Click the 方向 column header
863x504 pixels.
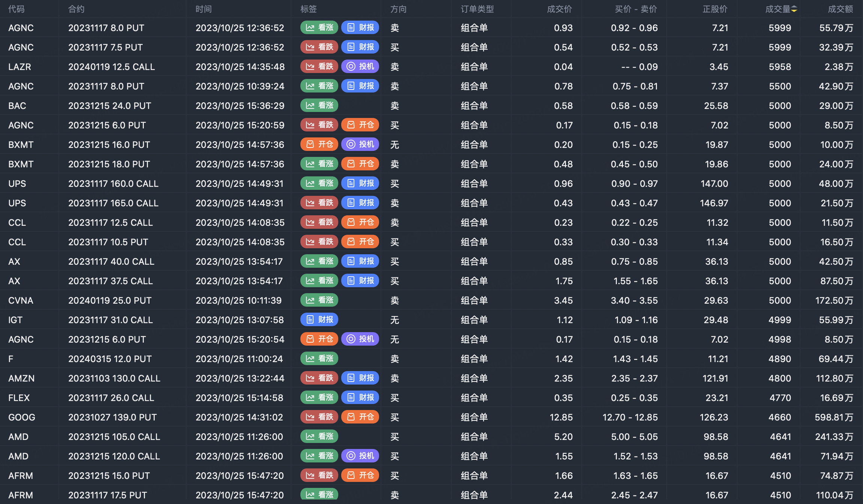(x=399, y=9)
